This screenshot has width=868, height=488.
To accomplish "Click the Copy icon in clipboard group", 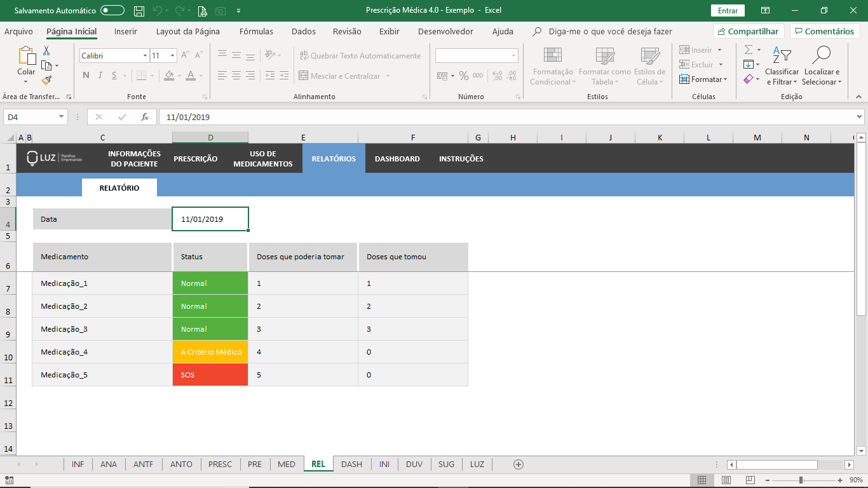I will point(46,65).
